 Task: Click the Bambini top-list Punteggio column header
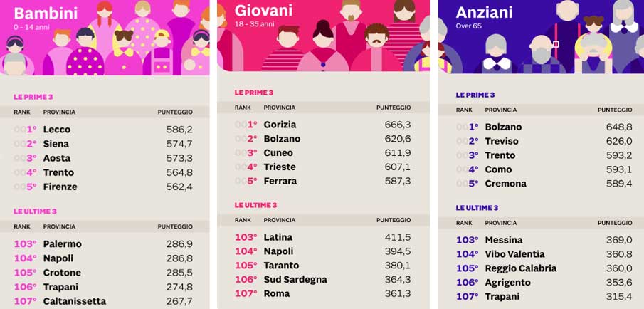point(175,112)
